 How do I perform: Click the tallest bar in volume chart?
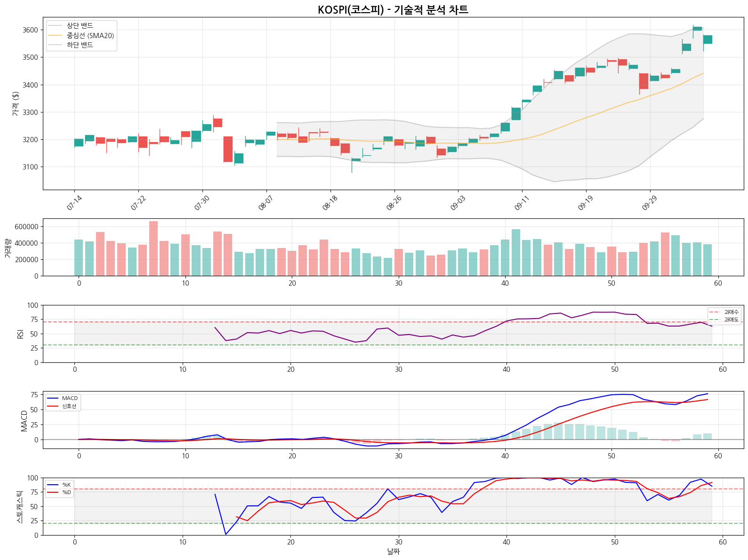coord(153,248)
